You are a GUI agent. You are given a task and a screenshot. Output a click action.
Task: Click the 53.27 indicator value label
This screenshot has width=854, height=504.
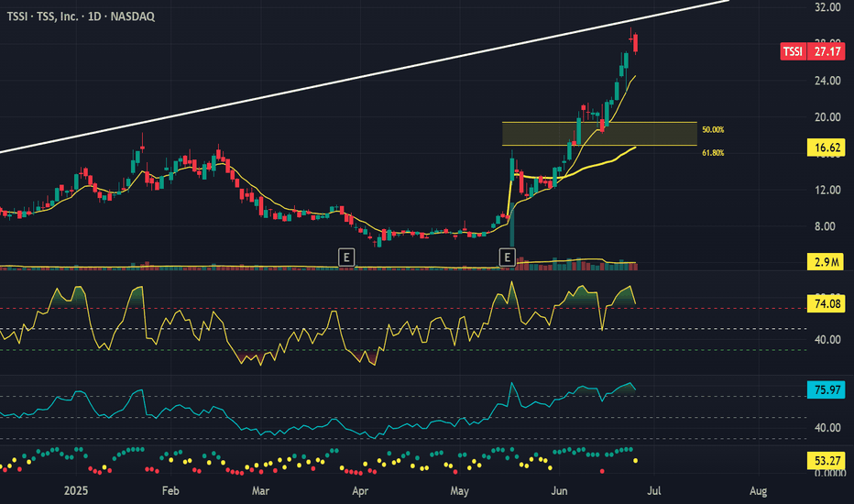click(x=826, y=461)
